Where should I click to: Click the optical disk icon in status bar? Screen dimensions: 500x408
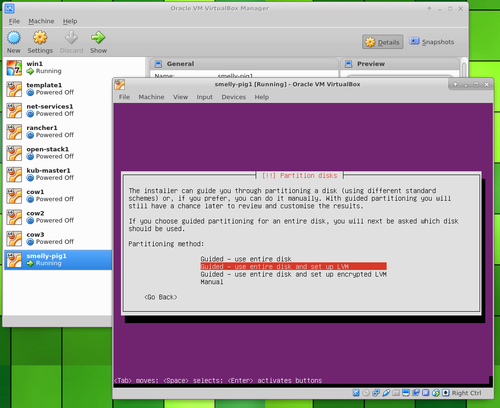[366, 393]
